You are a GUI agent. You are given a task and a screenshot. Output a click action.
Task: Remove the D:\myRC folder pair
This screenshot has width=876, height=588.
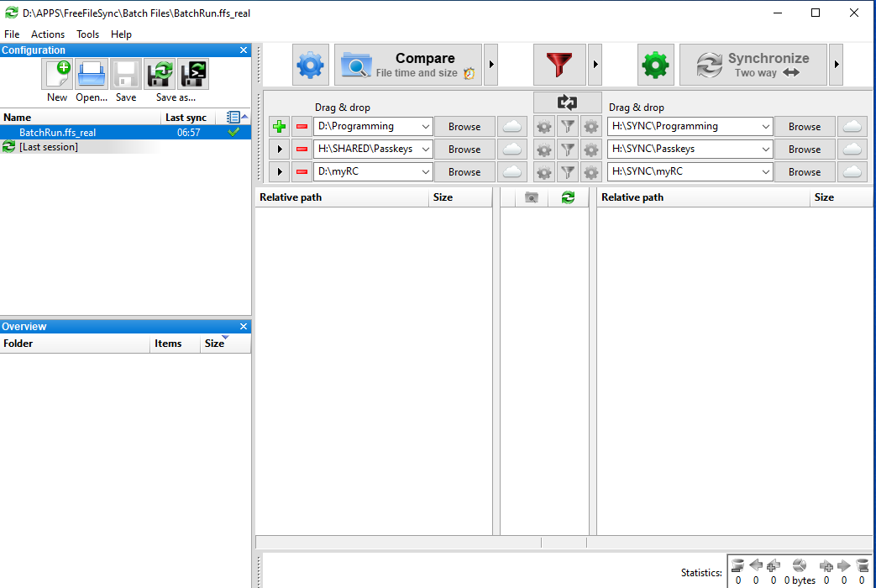point(302,171)
